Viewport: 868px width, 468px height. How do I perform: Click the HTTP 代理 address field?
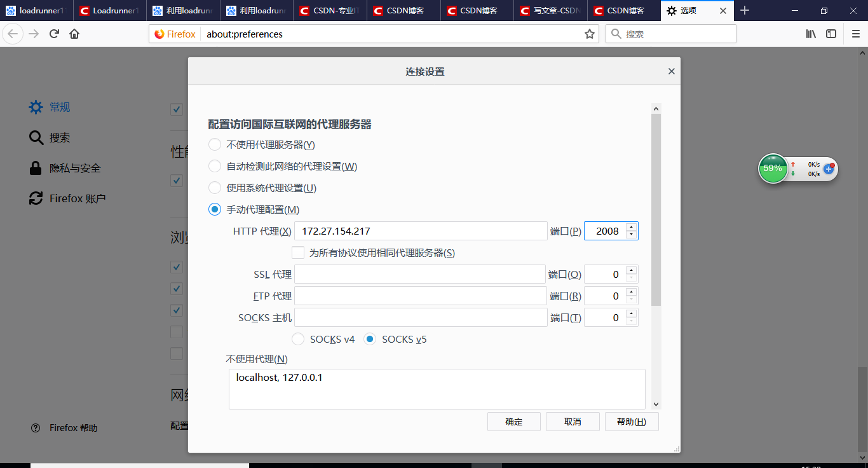point(421,231)
